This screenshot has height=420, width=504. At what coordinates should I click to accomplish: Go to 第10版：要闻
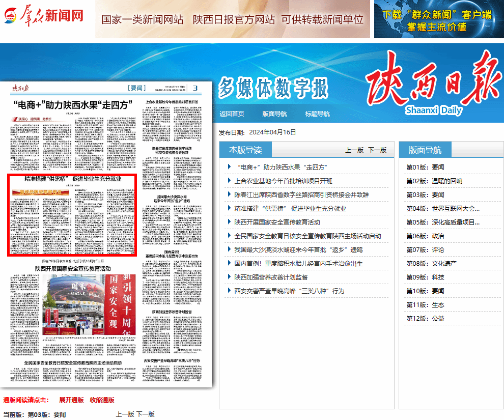425,291
